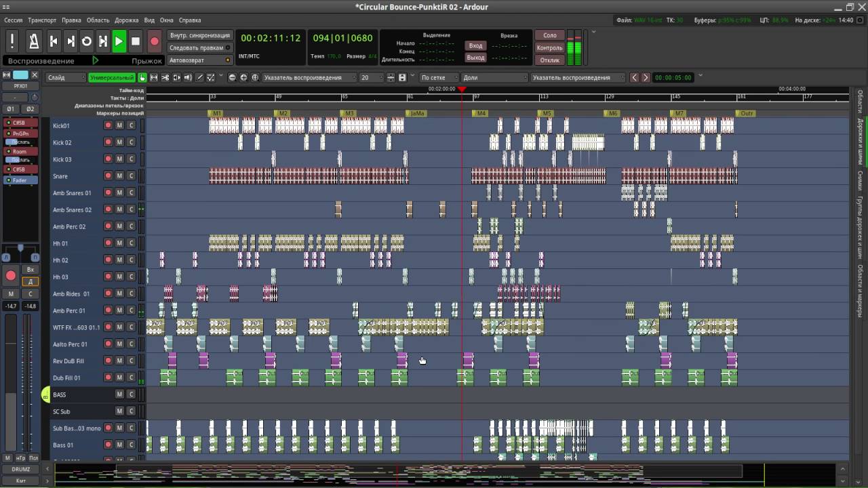Click the mixer strip gain fader
868x488 pixels.
pos(11,382)
